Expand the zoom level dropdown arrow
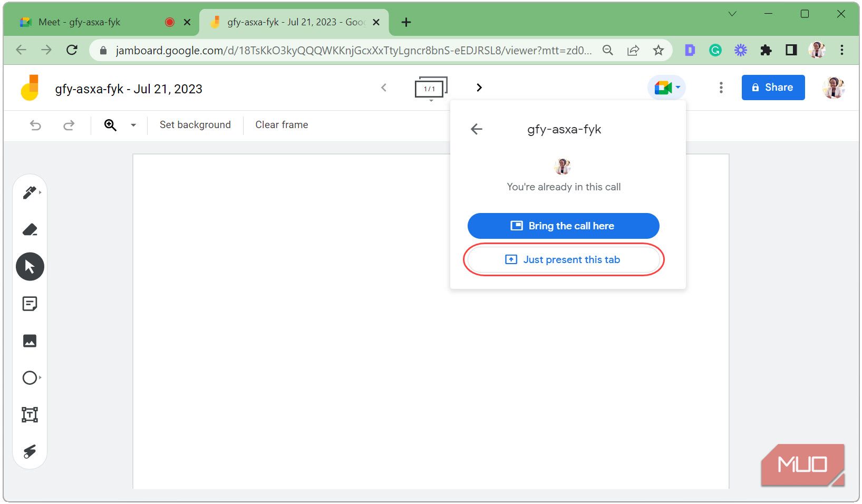The height and width of the screenshot is (504, 862). click(133, 125)
